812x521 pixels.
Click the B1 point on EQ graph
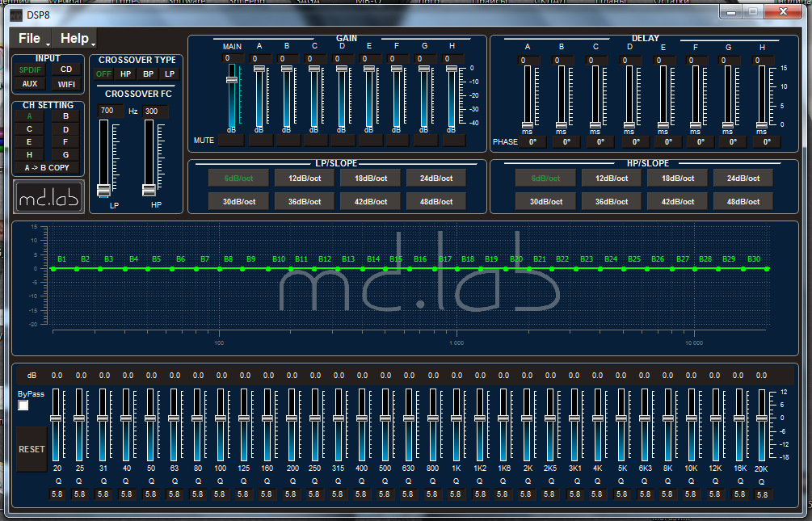[x=53, y=269]
